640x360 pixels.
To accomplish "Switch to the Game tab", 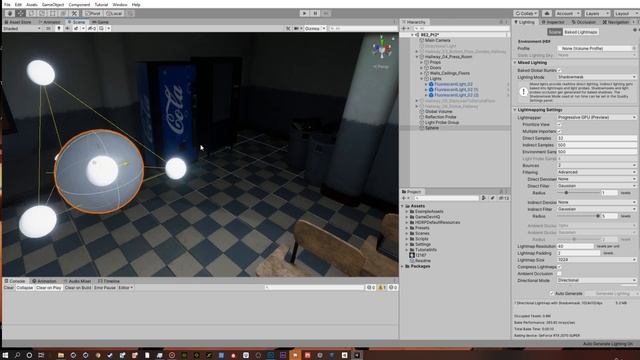I will coord(100,22).
